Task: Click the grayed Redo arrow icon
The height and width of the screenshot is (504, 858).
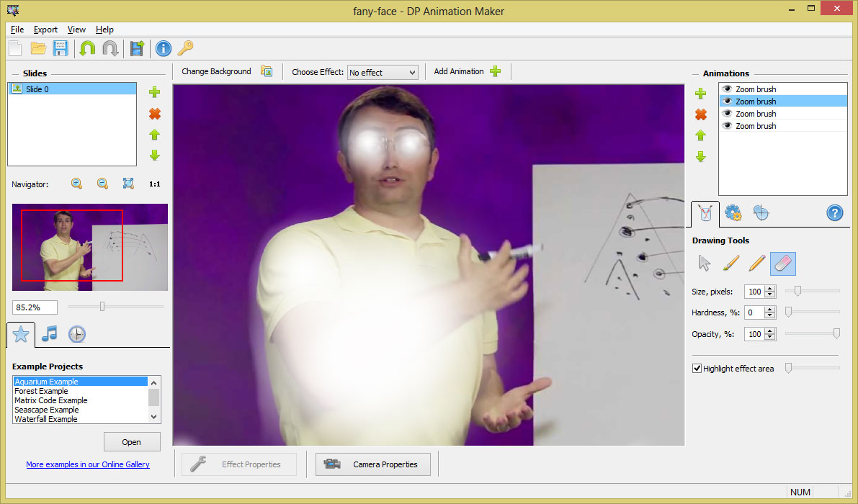Action: point(110,49)
